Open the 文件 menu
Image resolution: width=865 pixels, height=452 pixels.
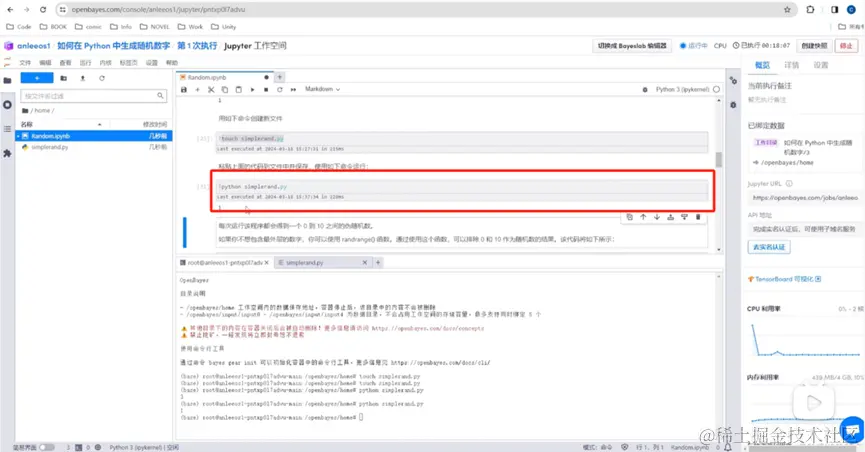click(x=25, y=63)
